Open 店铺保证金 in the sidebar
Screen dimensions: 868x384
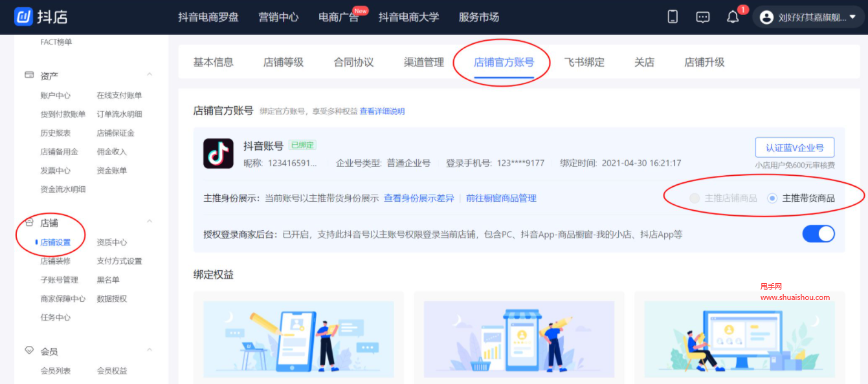coord(115,133)
